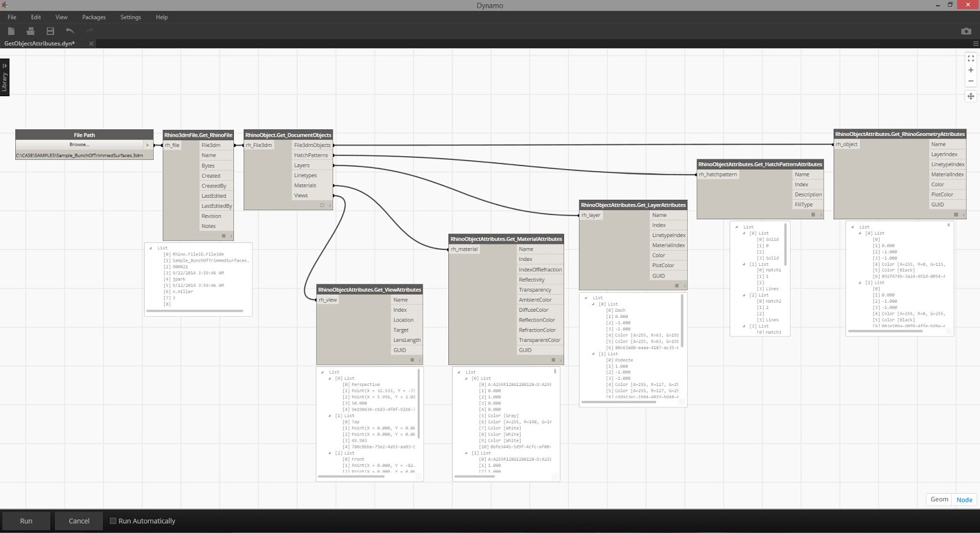Redo using toolbar arrow icon
The image size is (980, 533).
tap(89, 31)
